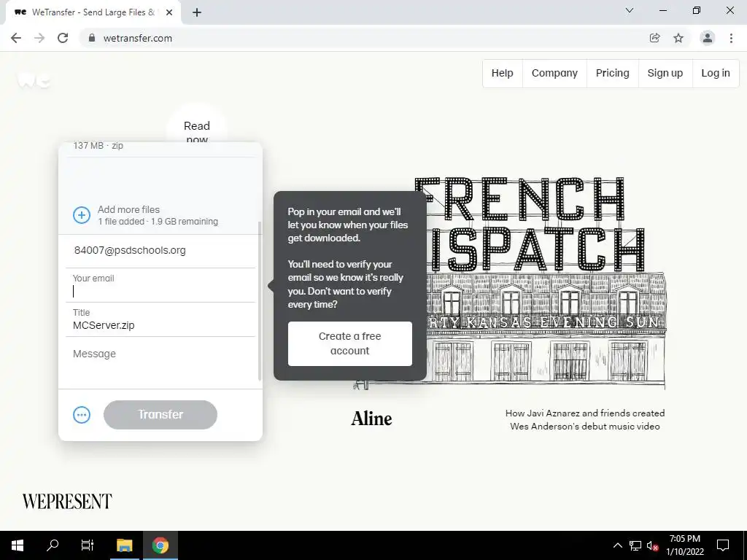Viewport: 747px width, 560px height.
Task: Open the Windows Start menu
Action: click(x=18, y=545)
